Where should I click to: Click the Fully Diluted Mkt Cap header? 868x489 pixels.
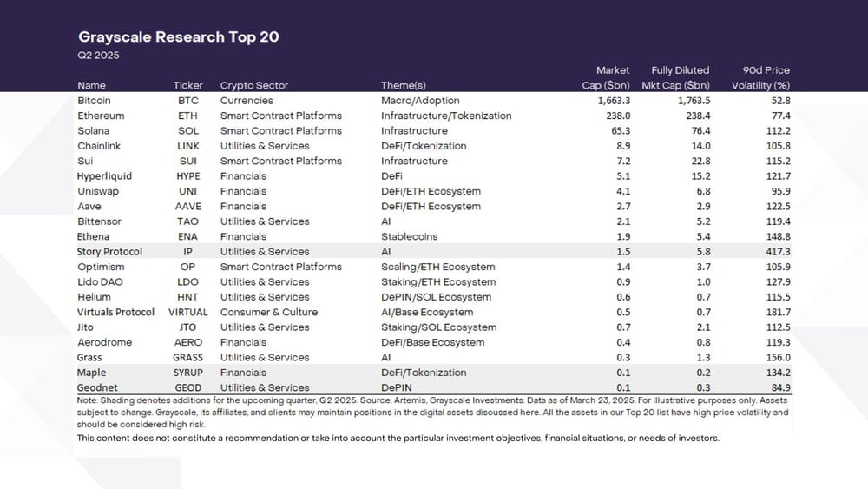coord(676,77)
